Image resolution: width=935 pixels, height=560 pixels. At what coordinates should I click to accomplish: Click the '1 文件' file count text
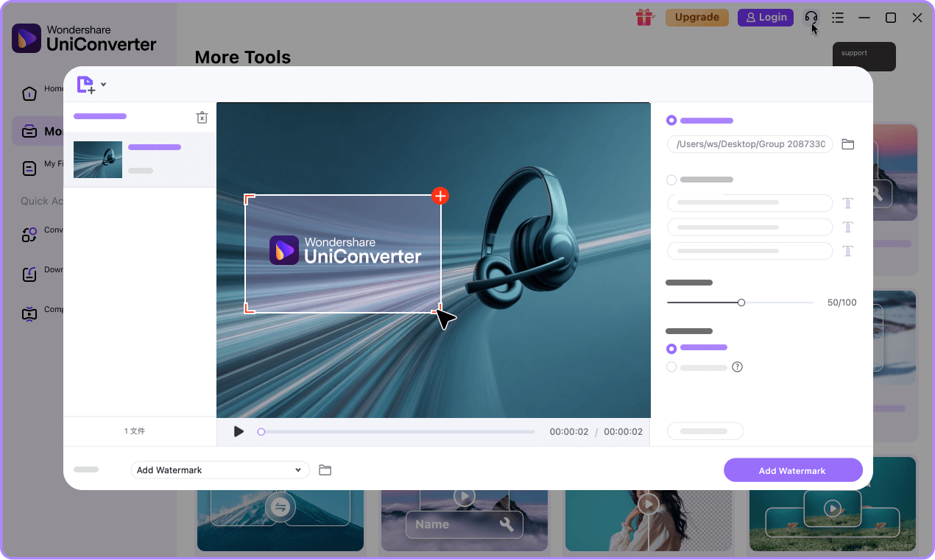coord(135,431)
